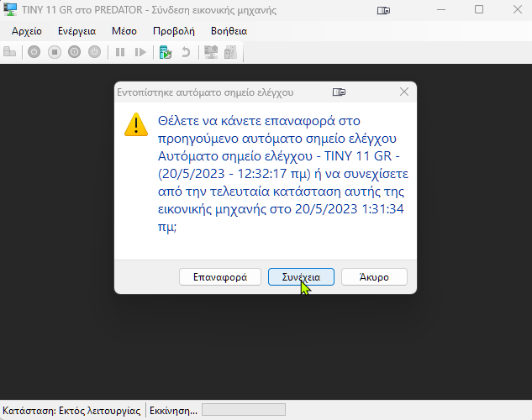This screenshot has height=420, width=532.
Task: Click the Enhanced session monitor icon
Action: pyautogui.click(x=211, y=52)
